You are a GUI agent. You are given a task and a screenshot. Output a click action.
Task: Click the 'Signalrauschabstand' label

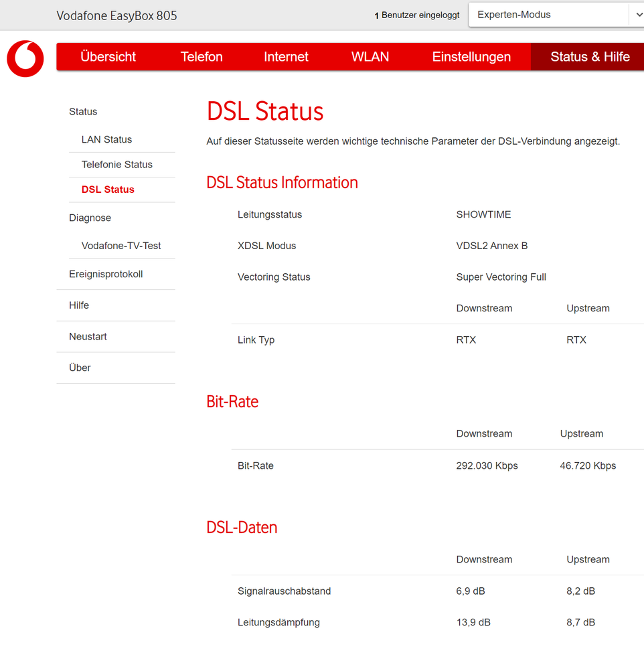click(x=284, y=591)
